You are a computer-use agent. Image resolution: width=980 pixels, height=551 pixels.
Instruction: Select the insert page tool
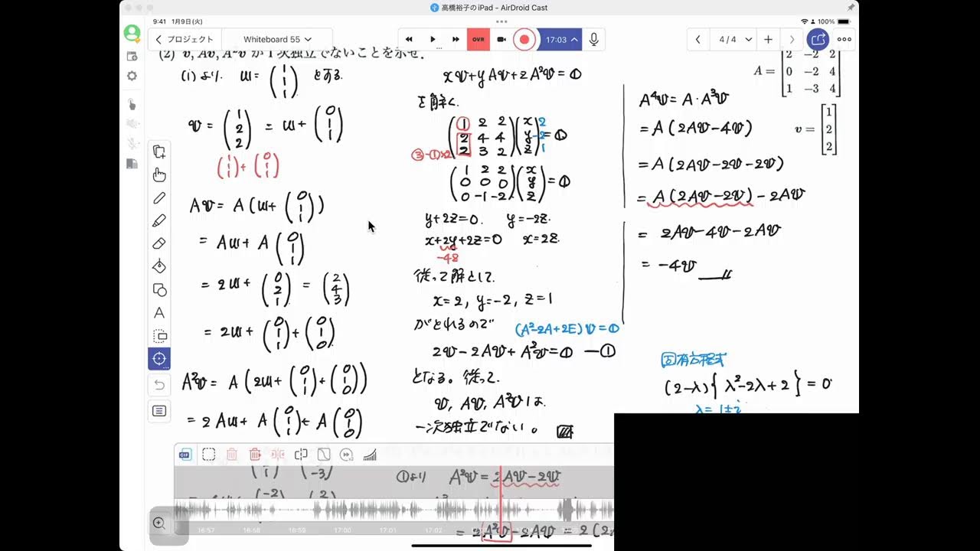tap(159, 152)
